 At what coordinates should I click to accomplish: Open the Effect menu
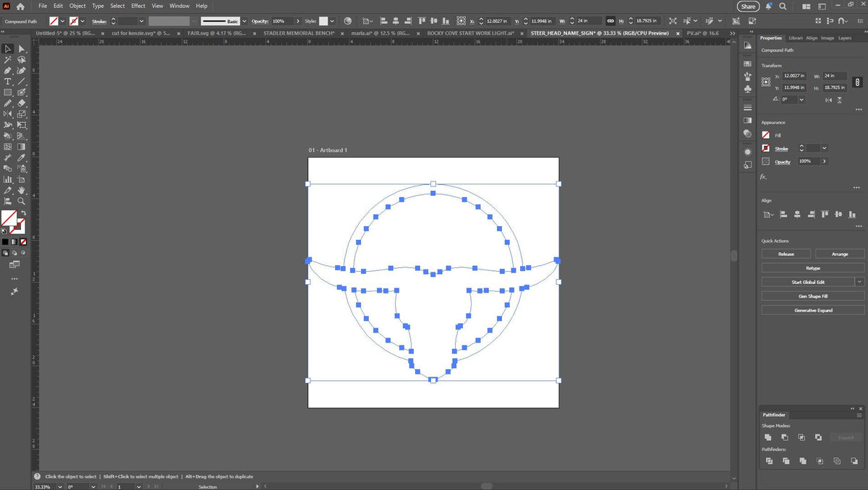pos(138,6)
